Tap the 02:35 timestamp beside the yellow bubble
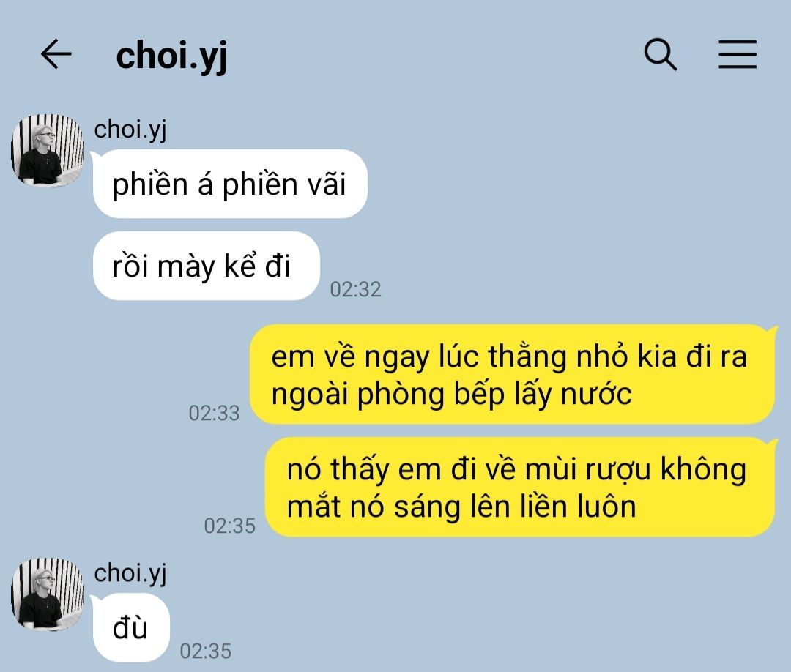This screenshot has width=791, height=672. click(x=229, y=526)
